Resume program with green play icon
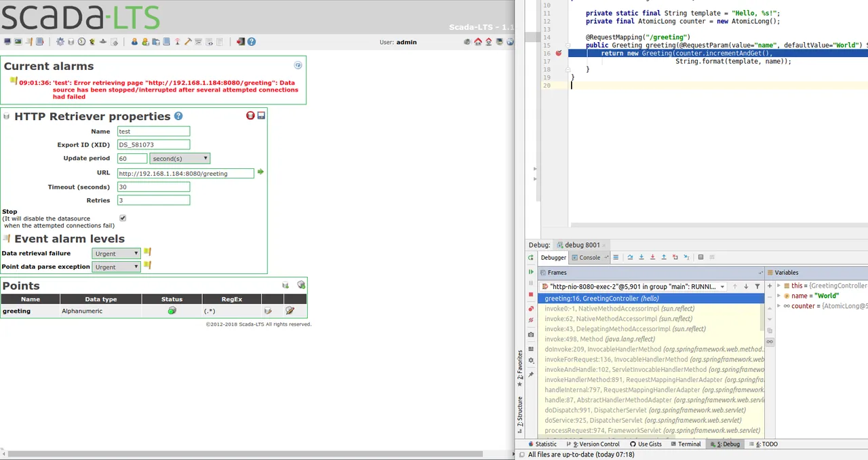This screenshot has width=868, height=460. point(530,272)
